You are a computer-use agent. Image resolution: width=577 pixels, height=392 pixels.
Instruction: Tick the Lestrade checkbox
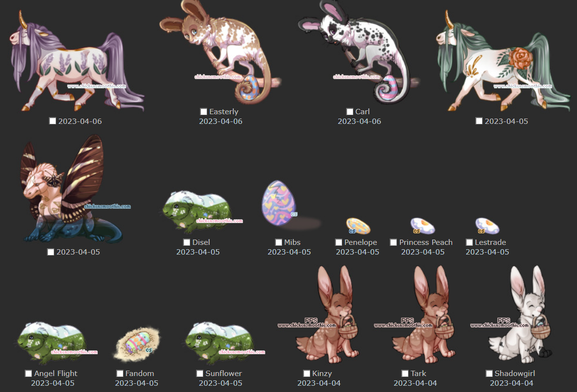[469, 242]
